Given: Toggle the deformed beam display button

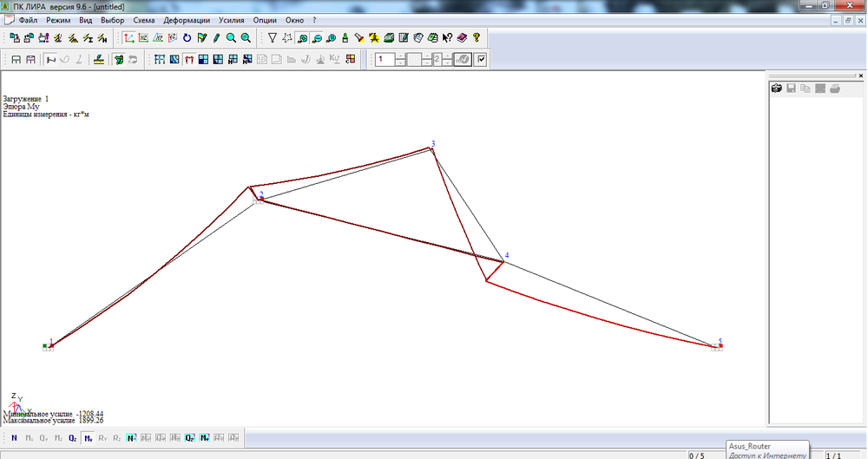Looking at the screenshot, I should click(x=51, y=59).
